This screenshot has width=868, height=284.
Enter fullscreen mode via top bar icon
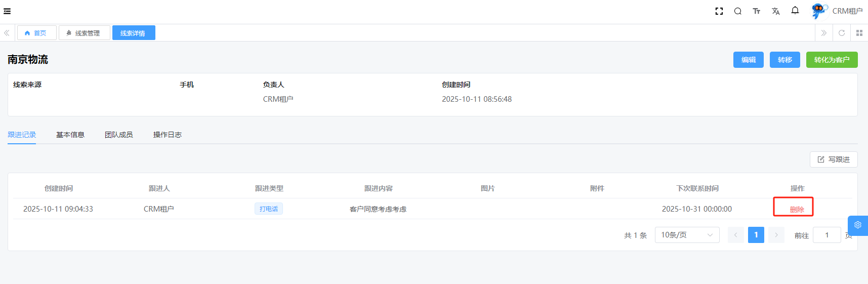pyautogui.click(x=719, y=11)
